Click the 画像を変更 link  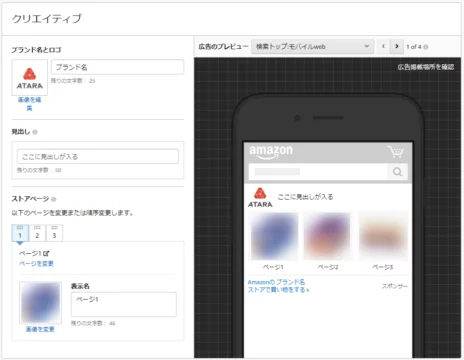pyautogui.click(x=40, y=329)
